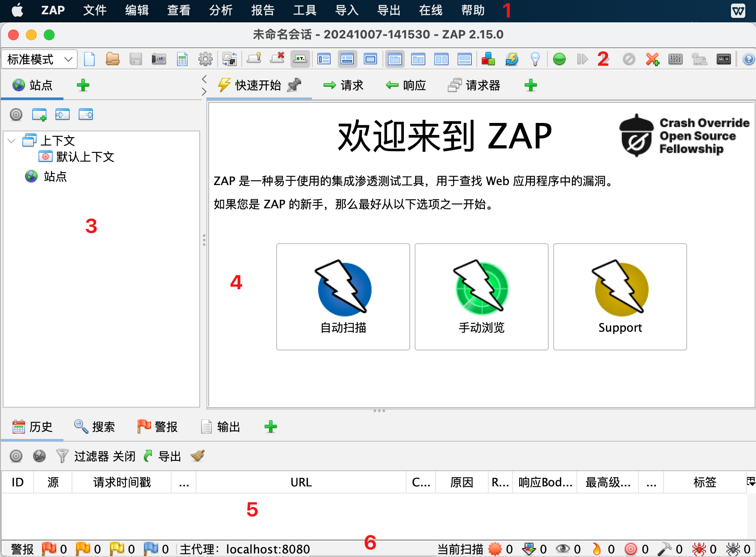The width and height of the screenshot is (756, 557).
Task: Switch to the 搜索 (Search) tab
Action: (x=95, y=426)
